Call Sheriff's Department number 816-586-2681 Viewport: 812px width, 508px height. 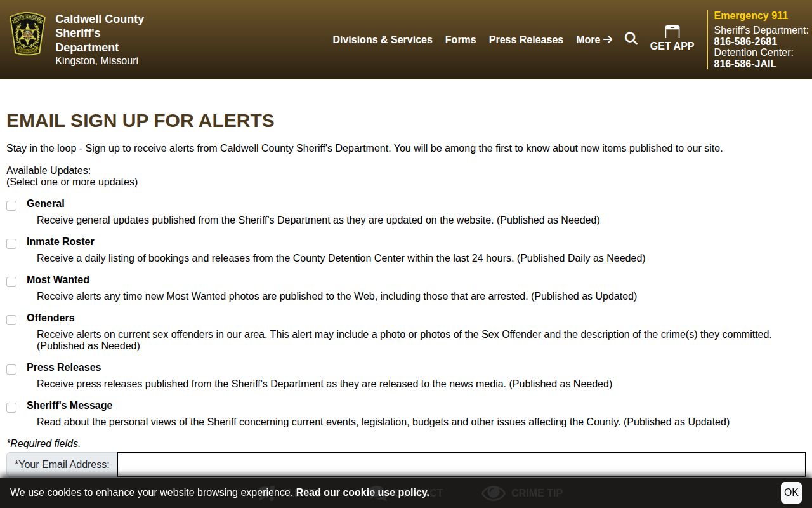pyautogui.click(x=745, y=41)
